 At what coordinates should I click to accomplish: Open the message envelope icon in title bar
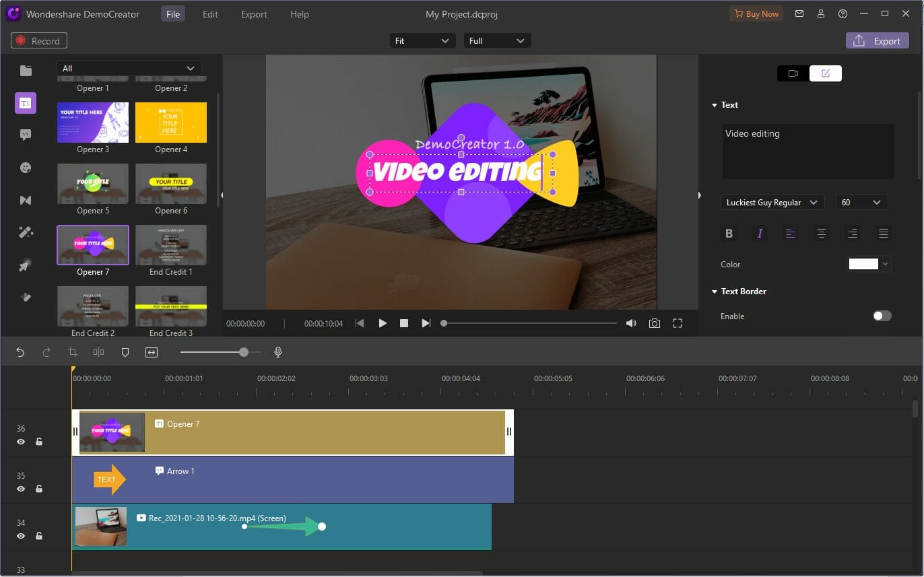[x=799, y=13]
